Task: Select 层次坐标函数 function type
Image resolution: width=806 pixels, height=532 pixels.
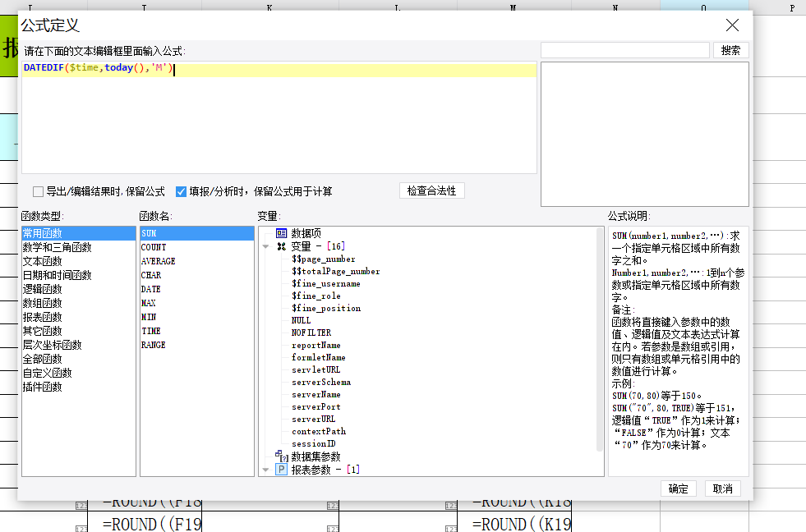Action: pos(79,345)
